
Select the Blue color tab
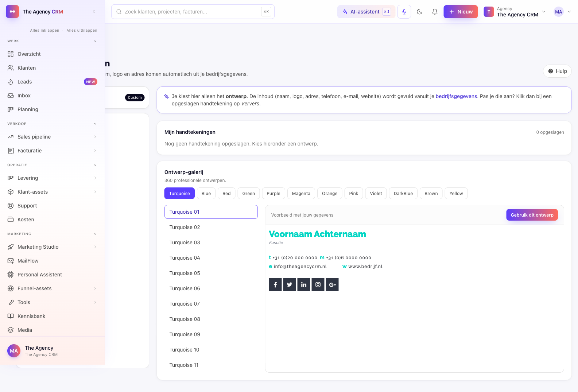[206, 193]
